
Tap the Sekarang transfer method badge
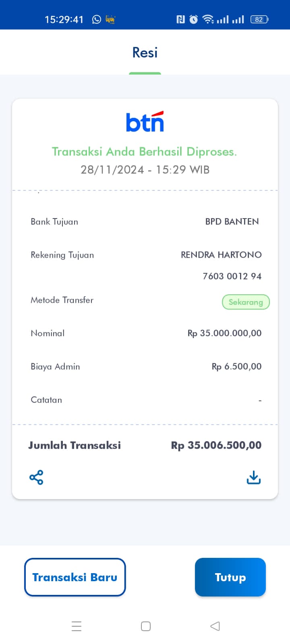[246, 302]
